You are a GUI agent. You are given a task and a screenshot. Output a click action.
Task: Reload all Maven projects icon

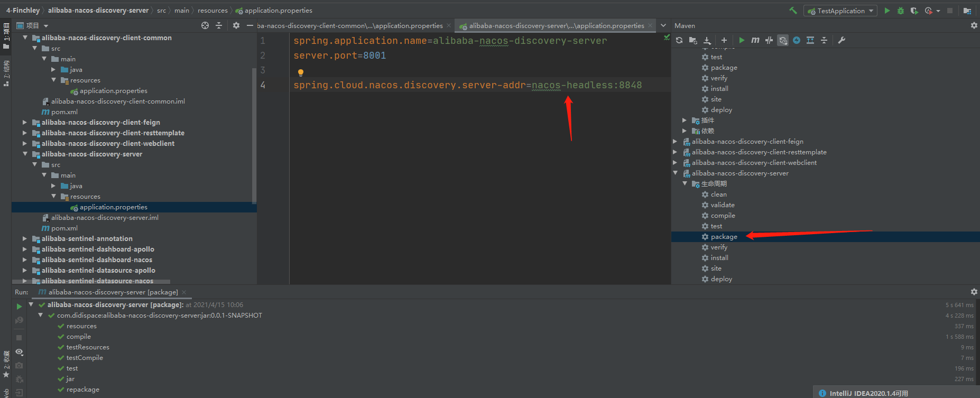679,40
